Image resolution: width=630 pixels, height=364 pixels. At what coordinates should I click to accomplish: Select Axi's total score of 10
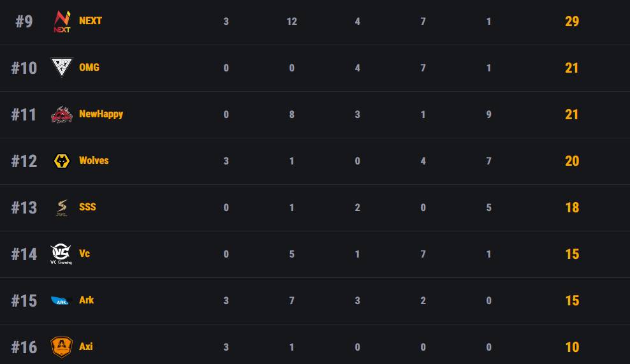[x=572, y=347]
